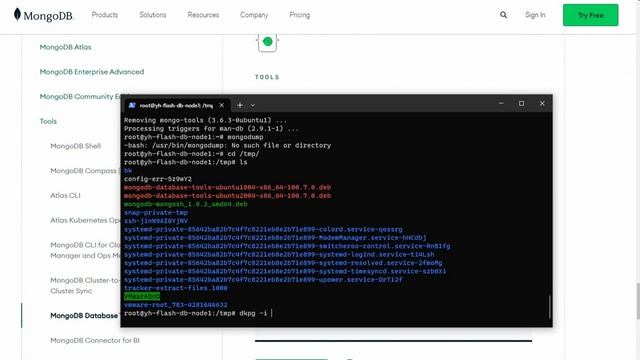Image resolution: width=640 pixels, height=360 pixels.
Task: Click the green tools circle icon
Action: click(x=268, y=42)
